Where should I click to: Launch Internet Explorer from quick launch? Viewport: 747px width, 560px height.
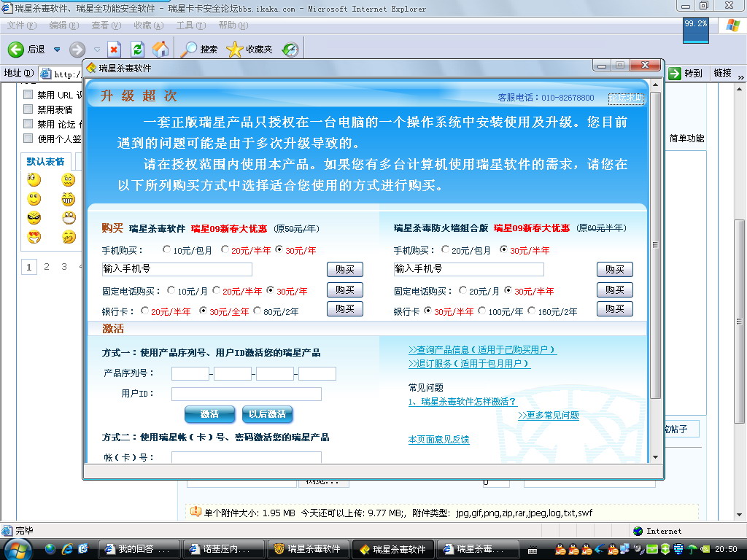point(67,549)
